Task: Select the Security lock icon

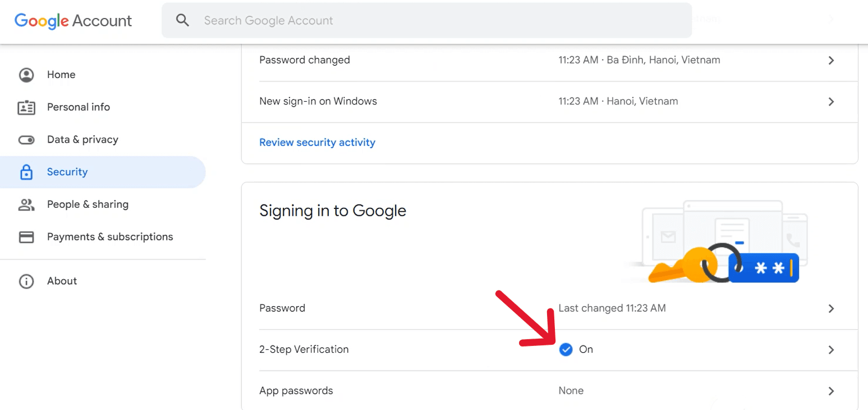Action: [x=26, y=172]
